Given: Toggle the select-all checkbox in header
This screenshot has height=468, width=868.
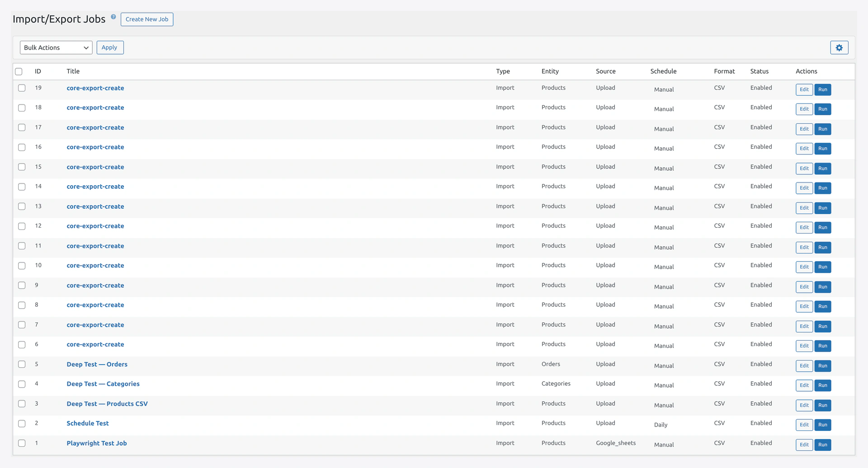Looking at the screenshot, I should click(19, 71).
